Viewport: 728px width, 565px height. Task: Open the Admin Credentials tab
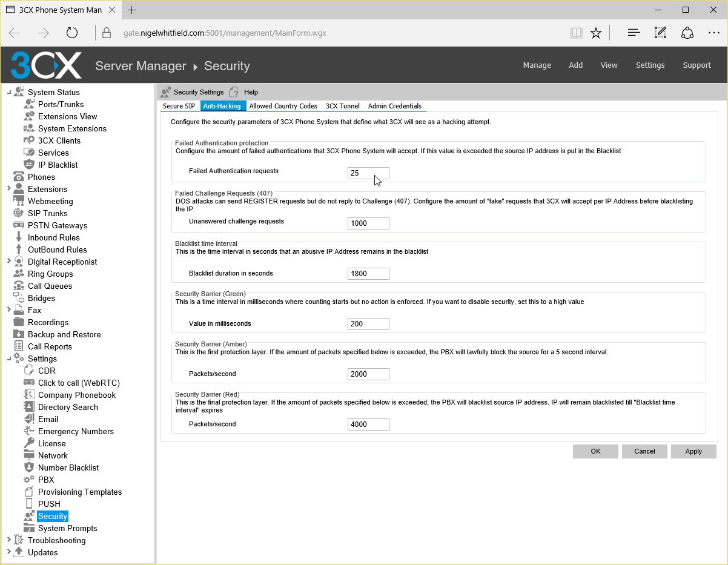(x=395, y=106)
